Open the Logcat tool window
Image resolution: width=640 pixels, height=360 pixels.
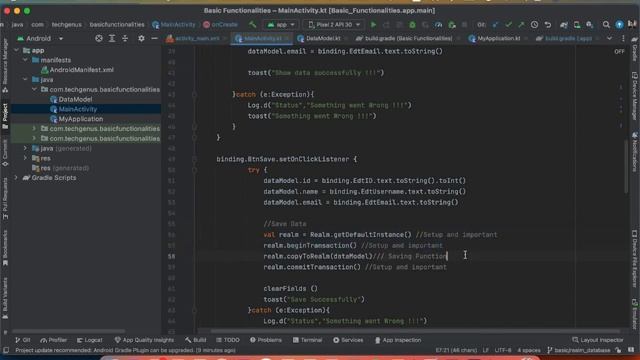[x=90, y=340]
